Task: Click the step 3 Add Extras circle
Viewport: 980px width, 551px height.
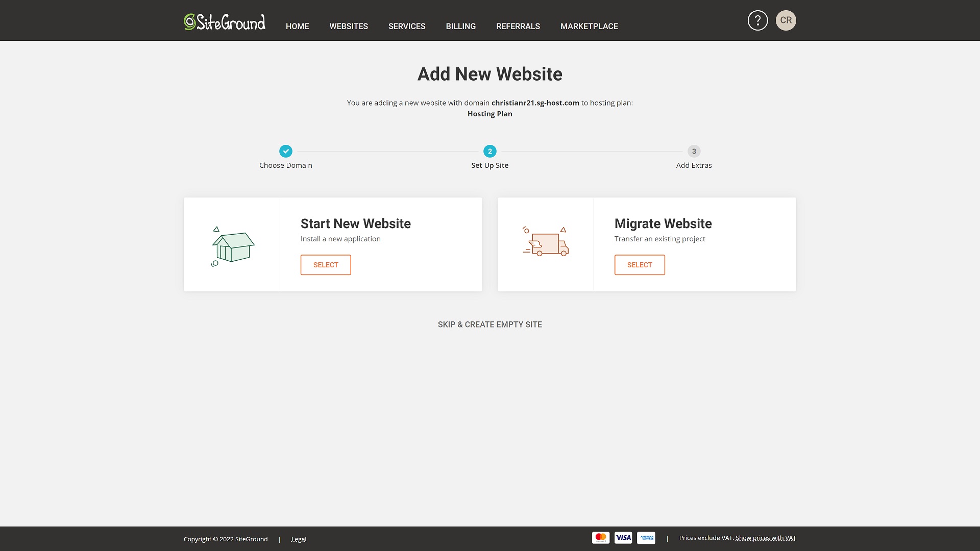Action: pos(694,151)
